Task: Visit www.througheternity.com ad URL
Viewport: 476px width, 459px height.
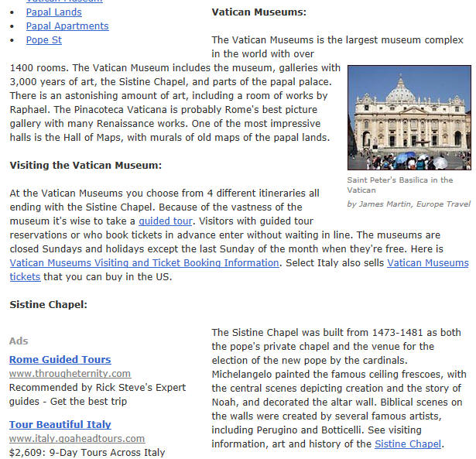Action: 70,373
